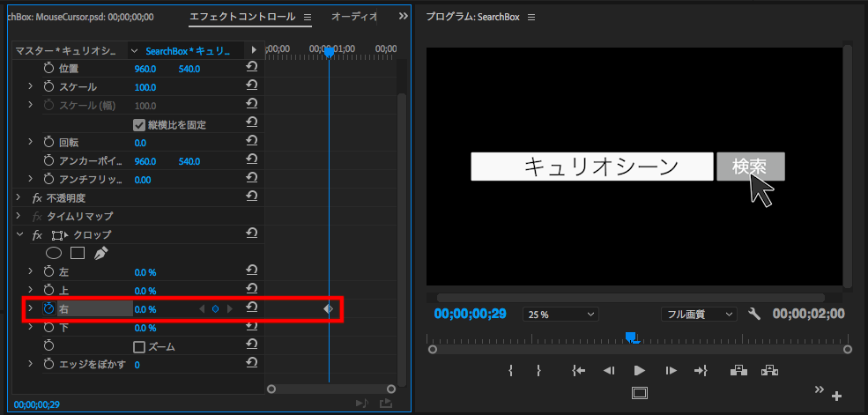The image size is (868, 415).
Task: Select the rectangle mask tool under クロップ
Action: point(78,253)
